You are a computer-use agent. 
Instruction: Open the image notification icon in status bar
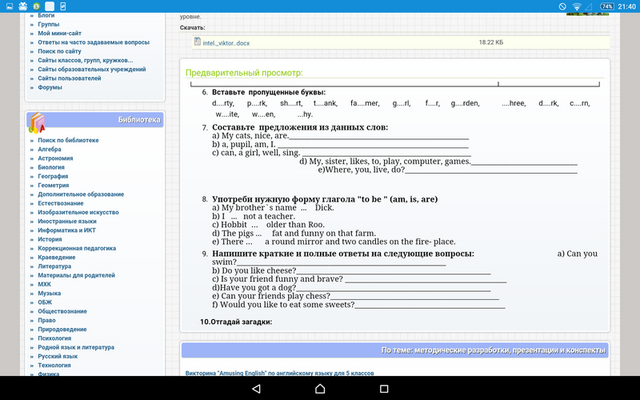(9, 6)
